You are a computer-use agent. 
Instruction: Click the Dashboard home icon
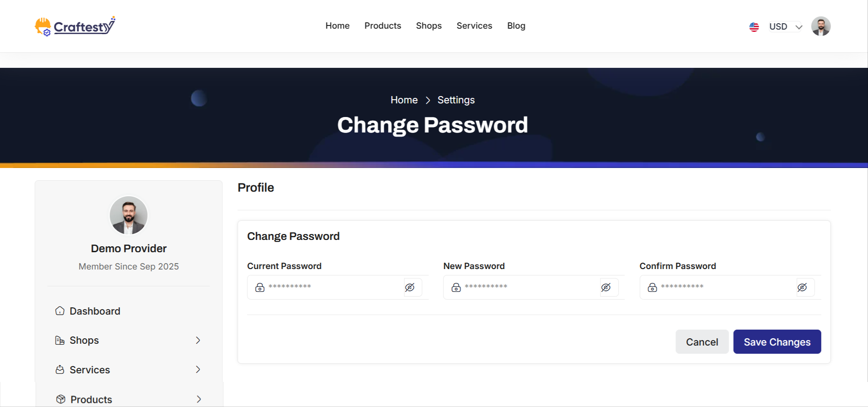[x=60, y=311]
